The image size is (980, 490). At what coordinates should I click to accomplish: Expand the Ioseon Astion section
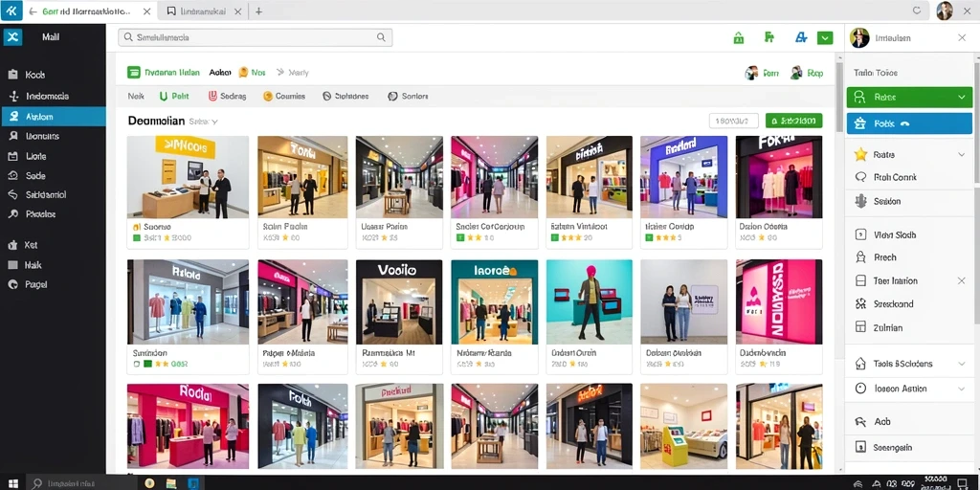click(961, 389)
